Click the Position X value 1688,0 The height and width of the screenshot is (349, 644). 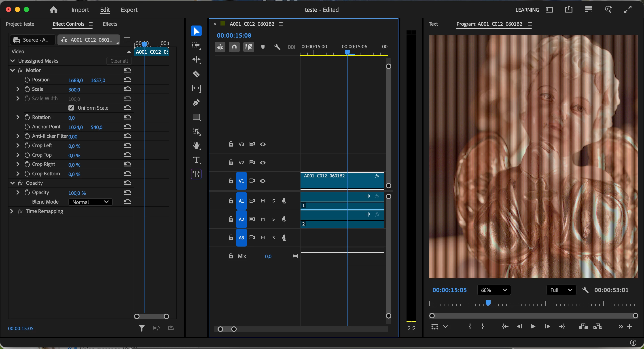(x=76, y=80)
